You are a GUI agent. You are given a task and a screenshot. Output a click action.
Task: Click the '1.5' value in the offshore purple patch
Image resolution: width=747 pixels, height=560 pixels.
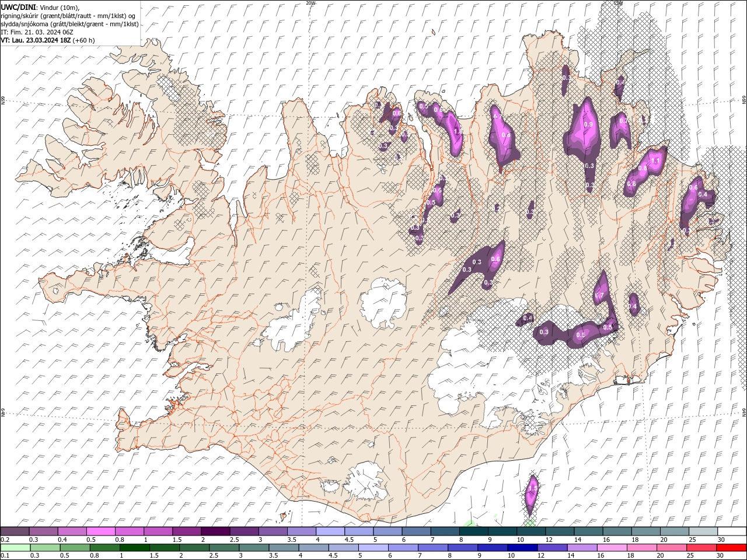coord(532,489)
